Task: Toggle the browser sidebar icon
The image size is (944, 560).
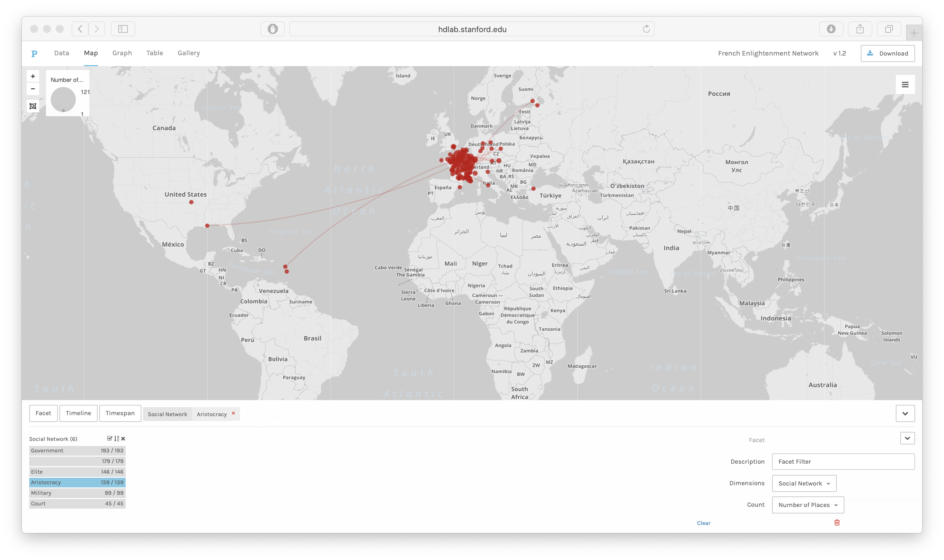Action: tap(123, 29)
